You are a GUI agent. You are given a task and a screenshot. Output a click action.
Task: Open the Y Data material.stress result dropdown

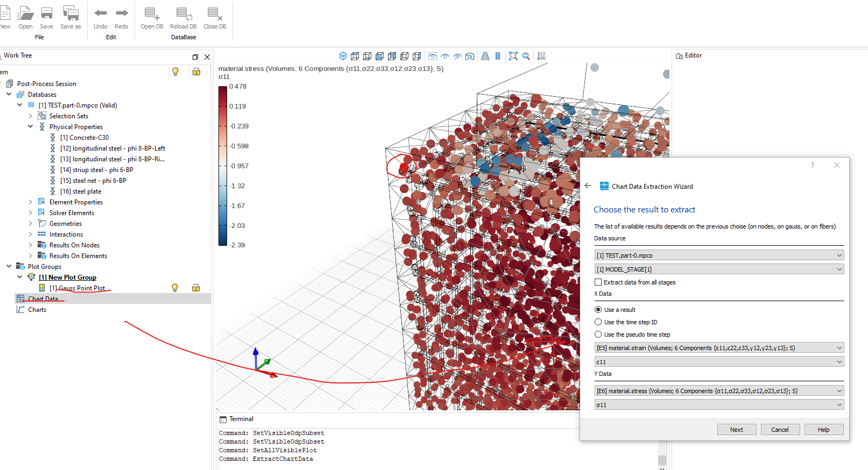(x=719, y=391)
